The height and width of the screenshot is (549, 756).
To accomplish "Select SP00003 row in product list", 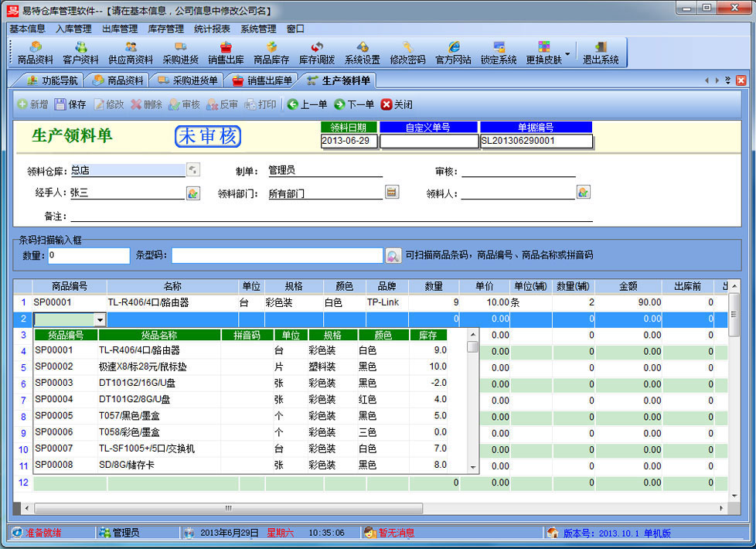I will (54, 384).
